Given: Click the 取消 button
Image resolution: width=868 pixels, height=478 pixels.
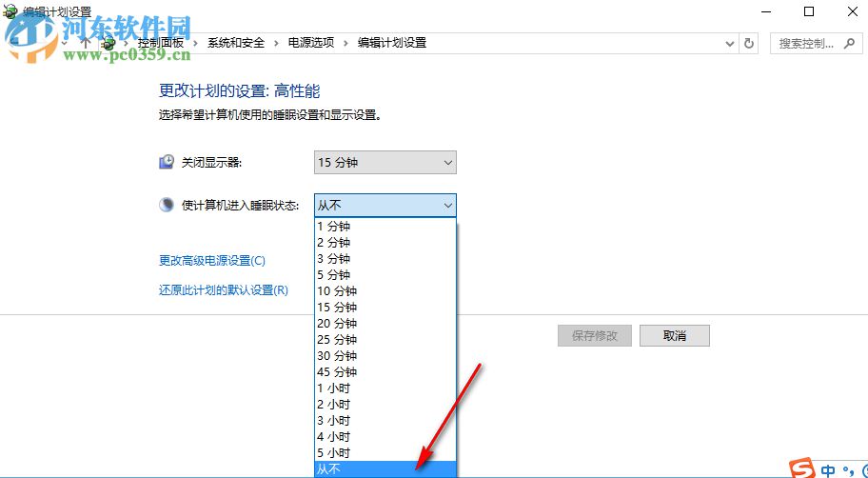Looking at the screenshot, I should (x=674, y=336).
